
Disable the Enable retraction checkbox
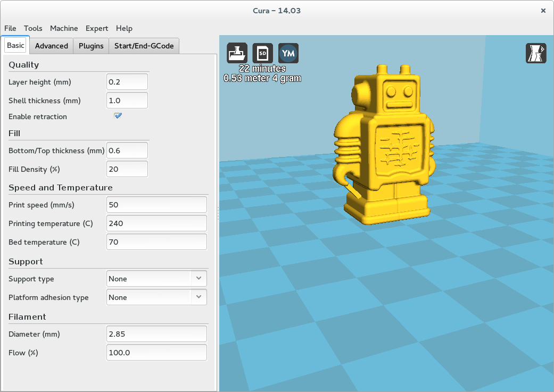pyautogui.click(x=118, y=116)
